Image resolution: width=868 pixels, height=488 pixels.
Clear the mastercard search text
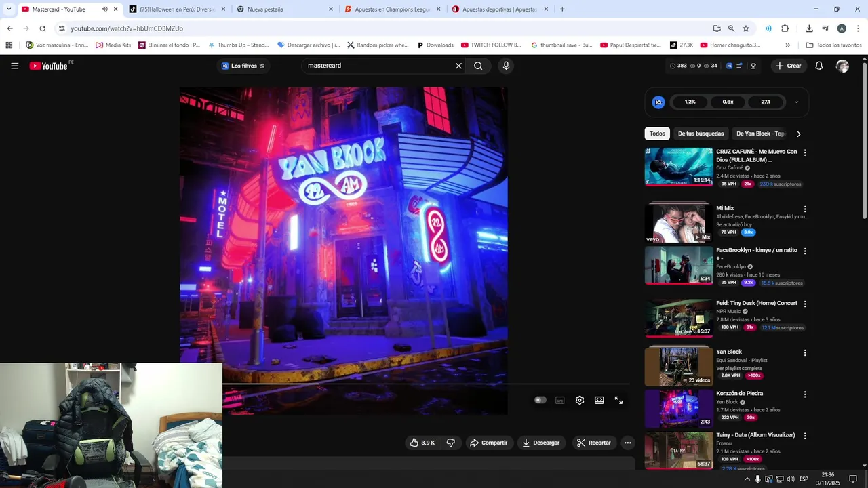pos(458,66)
